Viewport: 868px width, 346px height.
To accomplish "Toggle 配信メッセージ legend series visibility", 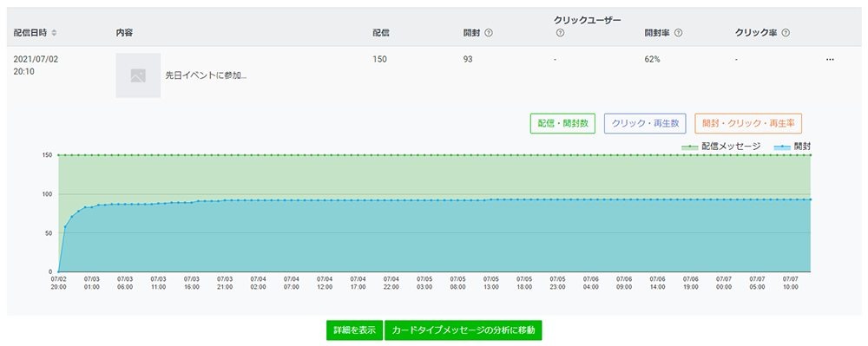I will point(720,147).
